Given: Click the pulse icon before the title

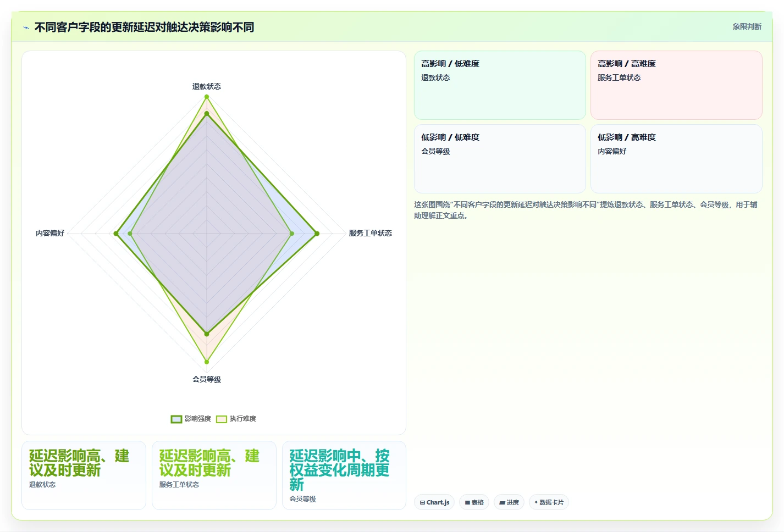Looking at the screenshot, I should (x=26, y=27).
